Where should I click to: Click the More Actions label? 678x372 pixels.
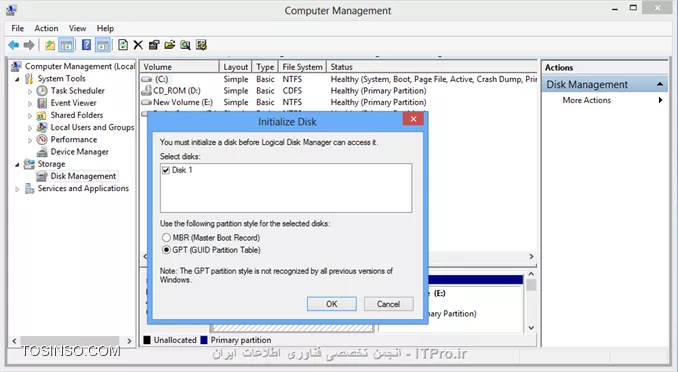coord(586,100)
